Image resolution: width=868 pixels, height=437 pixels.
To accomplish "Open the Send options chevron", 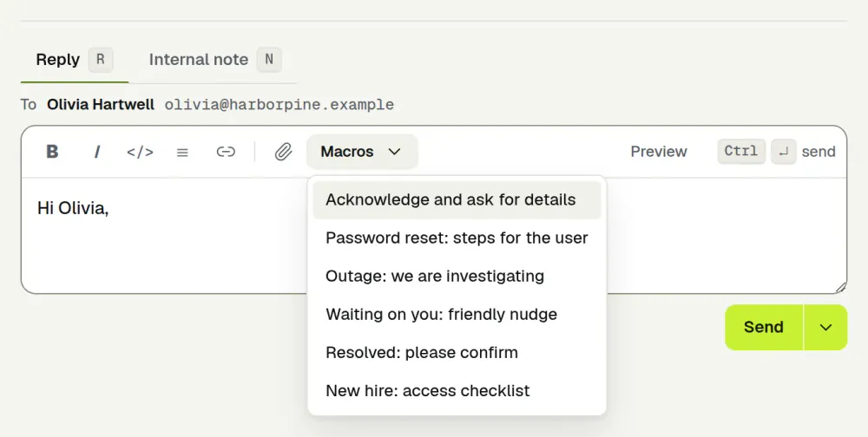I will coord(825,328).
